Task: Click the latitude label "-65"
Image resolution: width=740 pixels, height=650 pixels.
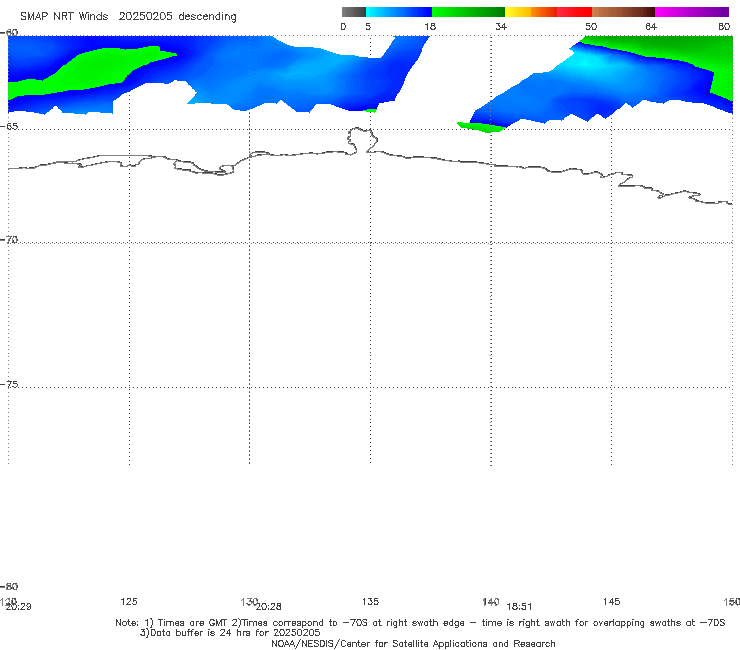Action: 9,126
